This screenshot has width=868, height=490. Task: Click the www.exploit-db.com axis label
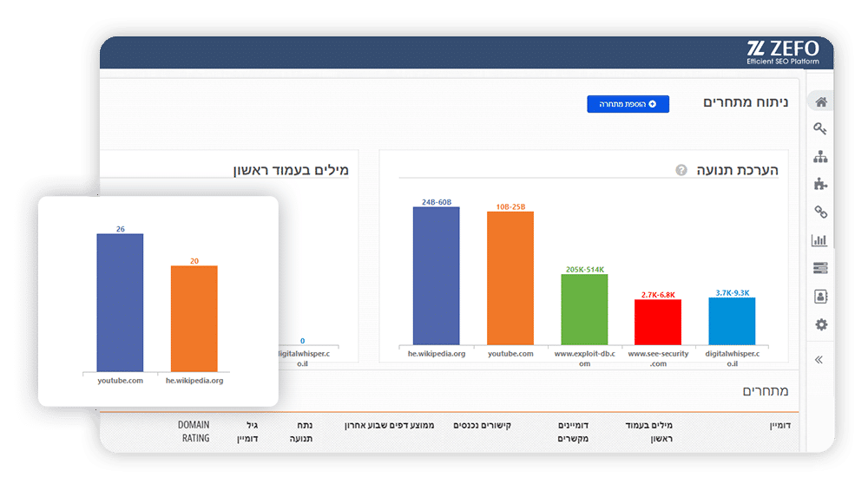tap(584, 358)
